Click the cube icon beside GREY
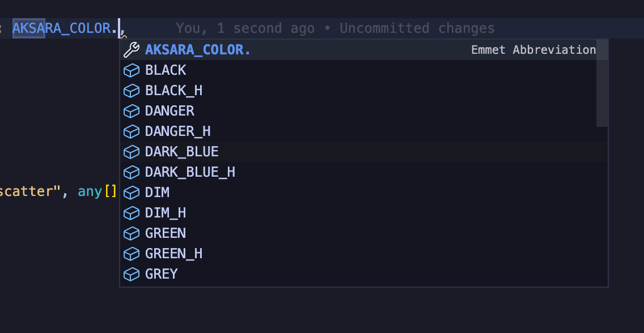This screenshot has height=333, width=644. pyautogui.click(x=132, y=274)
